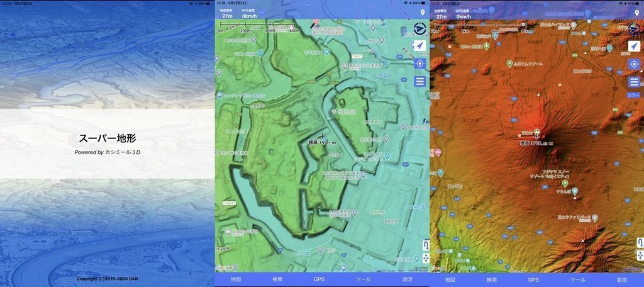Screen dimensions: 644x287
Task: Tap the four-way arrows icon on the Tokyo map
Action: 426,259
